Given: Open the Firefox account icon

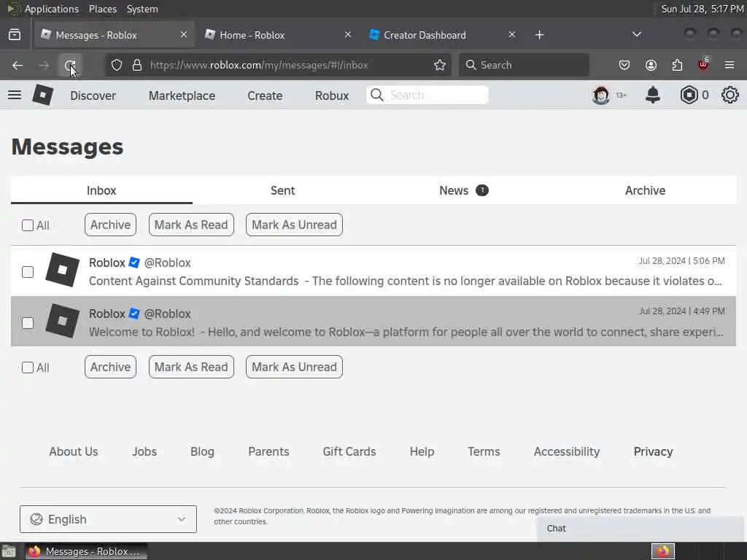Looking at the screenshot, I should 651,65.
